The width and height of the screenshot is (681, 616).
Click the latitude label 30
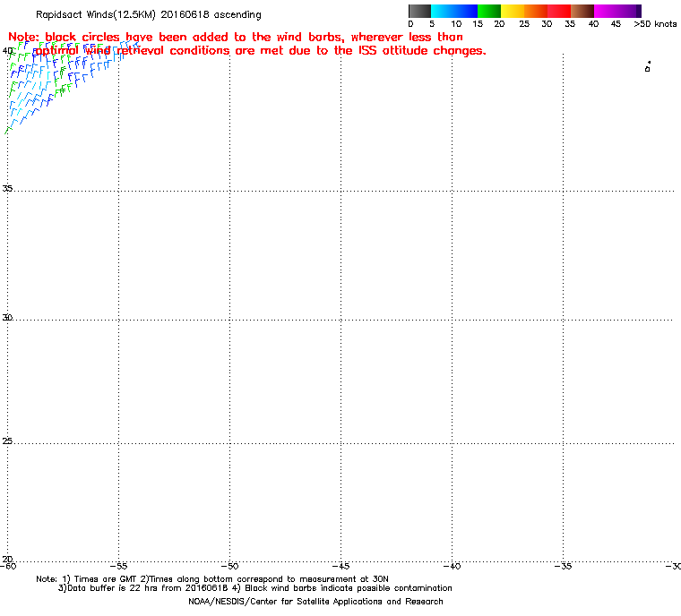(7, 317)
